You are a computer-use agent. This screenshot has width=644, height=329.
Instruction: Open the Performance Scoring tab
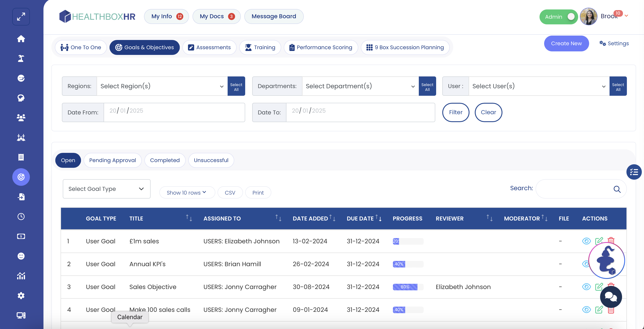pyautogui.click(x=321, y=47)
